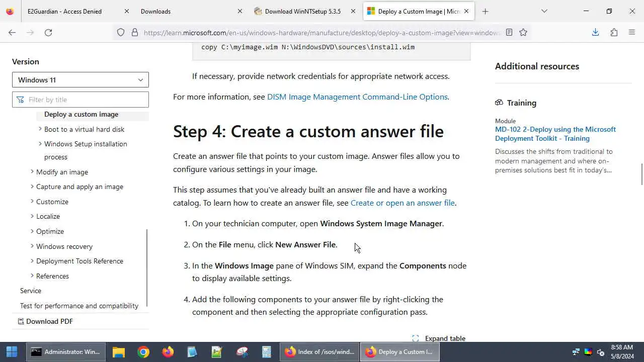Close the E2Guardian - Access Denied tab
Viewport: 644px width, 362px height.
pyautogui.click(x=126, y=11)
